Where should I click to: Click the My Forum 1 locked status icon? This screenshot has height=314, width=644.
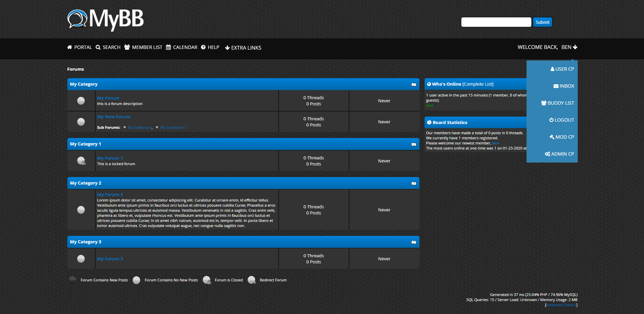click(x=81, y=161)
